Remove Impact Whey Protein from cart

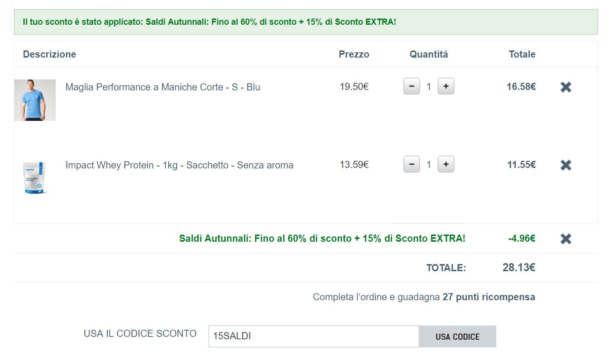[565, 165]
